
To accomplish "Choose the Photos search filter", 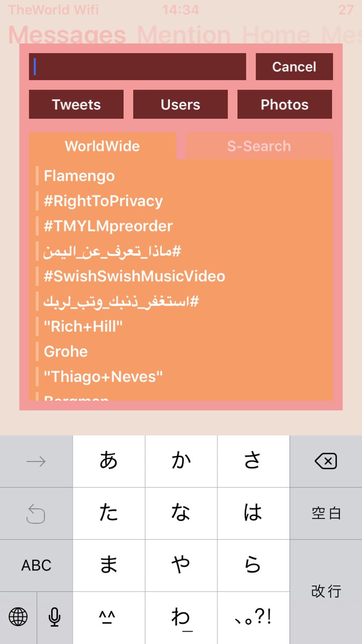I will click(285, 105).
